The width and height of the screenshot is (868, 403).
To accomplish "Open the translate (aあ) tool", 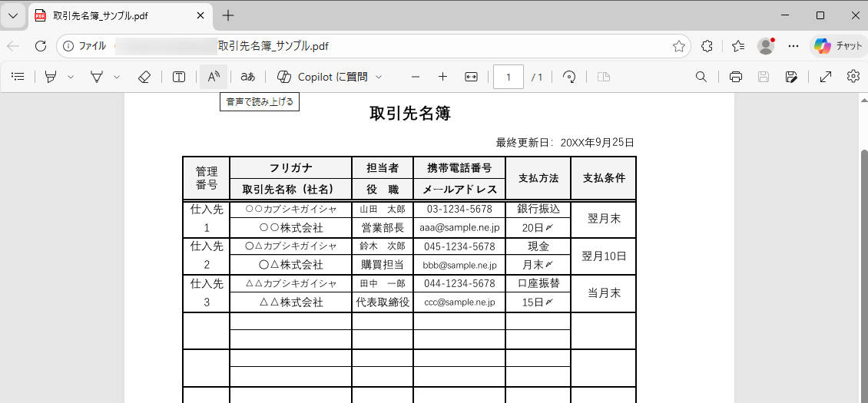I will 247,77.
